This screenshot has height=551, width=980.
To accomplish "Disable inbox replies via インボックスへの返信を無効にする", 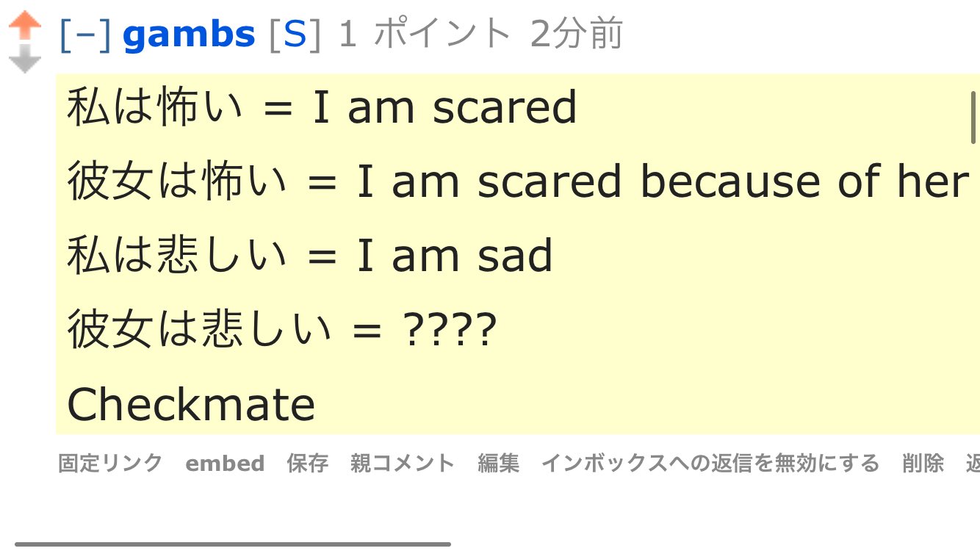I will pos(710,464).
